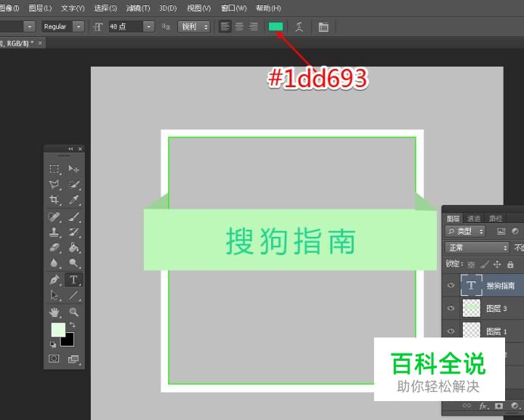The width and height of the screenshot is (524, 420).
Task: Align text right
Action: [x=254, y=26]
